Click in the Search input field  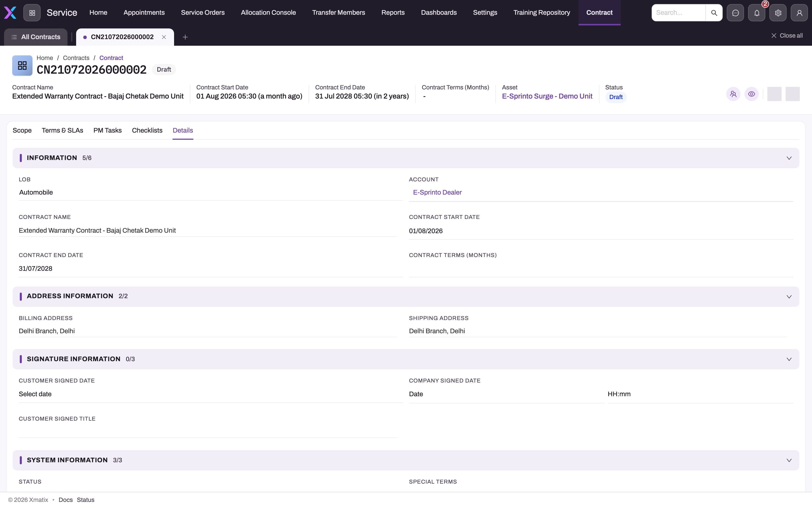(x=679, y=13)
